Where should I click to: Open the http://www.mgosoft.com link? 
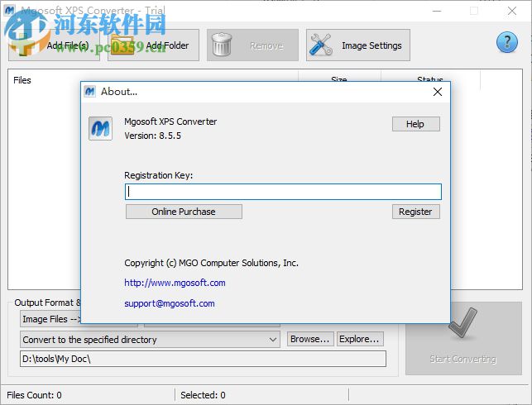[x=175, y=283]
